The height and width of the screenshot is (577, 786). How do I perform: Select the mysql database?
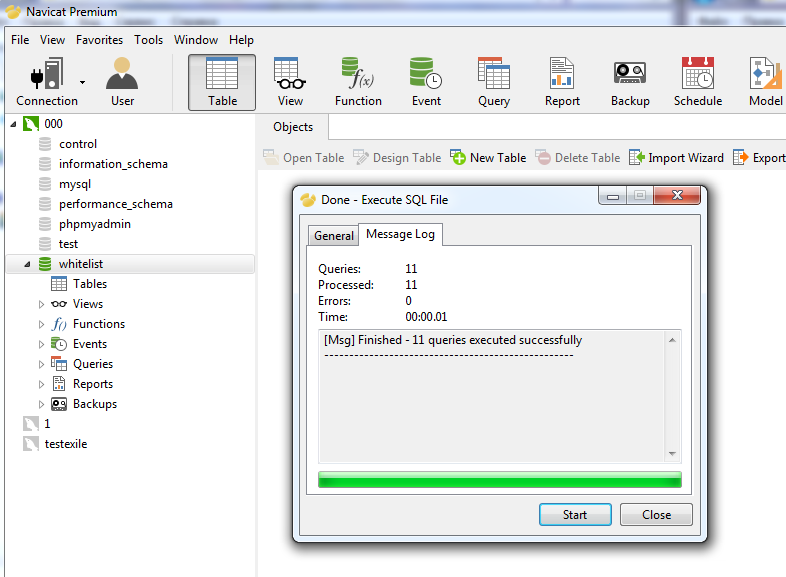tap(75, 184)
